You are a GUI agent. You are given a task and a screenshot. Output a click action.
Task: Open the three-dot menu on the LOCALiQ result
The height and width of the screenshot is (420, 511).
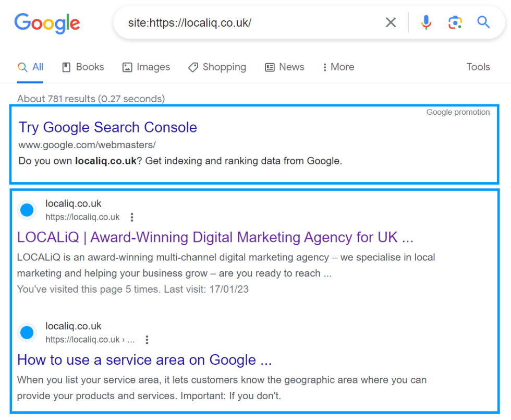pos(132,217)
